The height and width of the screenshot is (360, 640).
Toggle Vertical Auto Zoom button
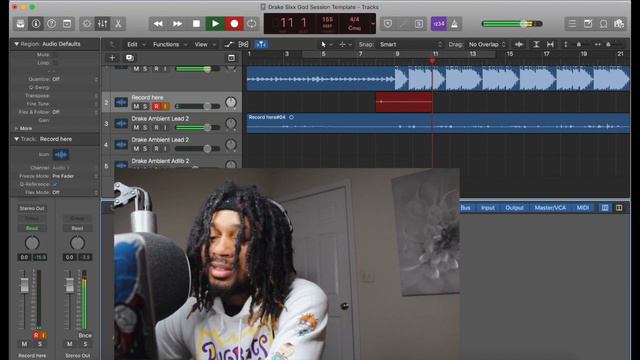[x=536, y=44]
